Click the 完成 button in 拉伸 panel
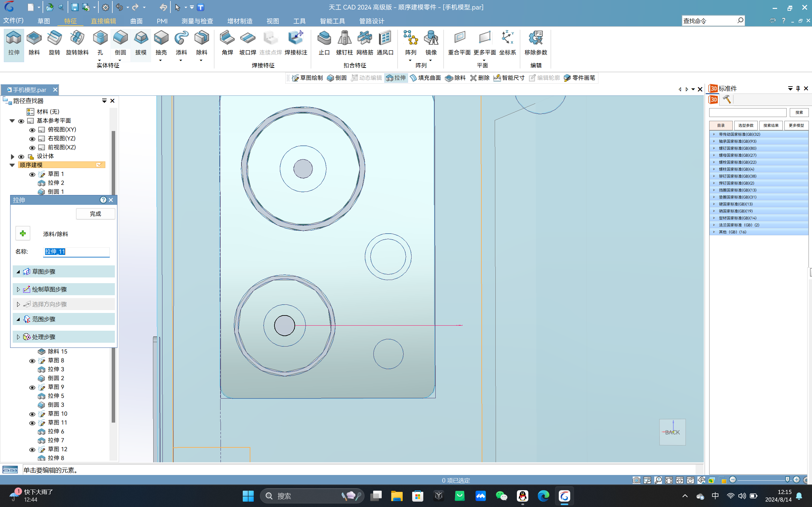812x507 pixels. [x=95, y=214]
